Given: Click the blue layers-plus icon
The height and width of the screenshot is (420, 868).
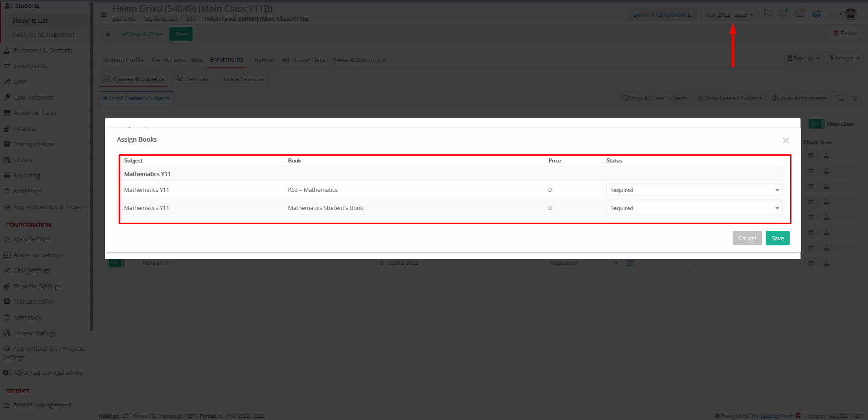Looking at the screenshot, I should (816, 14).
